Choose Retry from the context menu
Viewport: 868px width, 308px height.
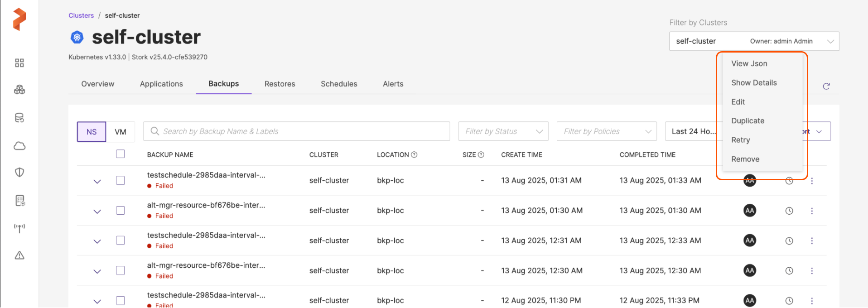(x=740, y=140)
